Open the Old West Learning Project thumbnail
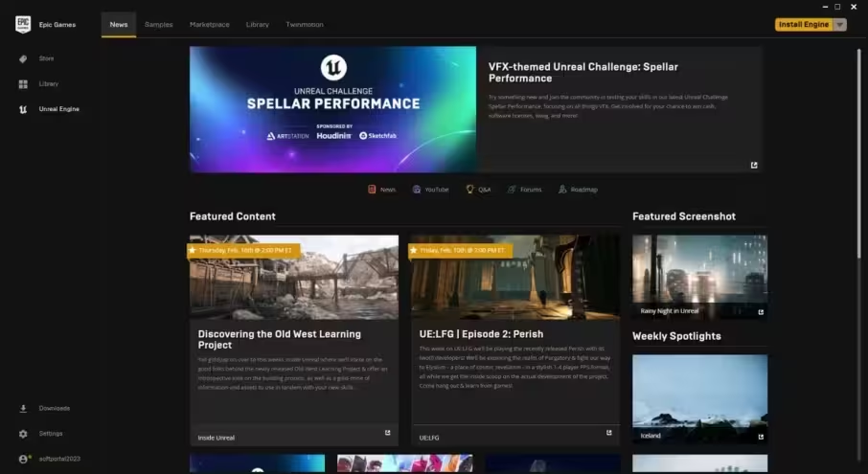Screen dimensions: 868x474 (294, 278)
